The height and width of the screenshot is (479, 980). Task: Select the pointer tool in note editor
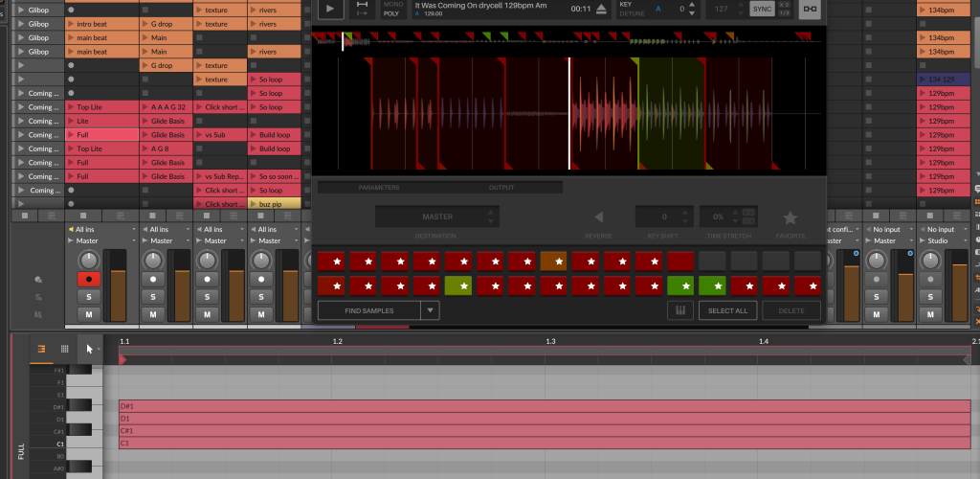pos(88,350)
